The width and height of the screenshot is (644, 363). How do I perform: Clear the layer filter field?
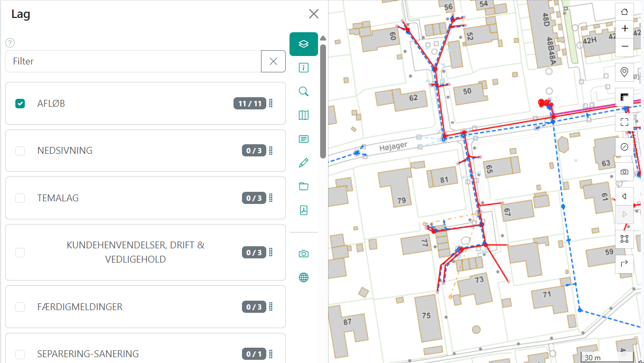tap(273, 61)
